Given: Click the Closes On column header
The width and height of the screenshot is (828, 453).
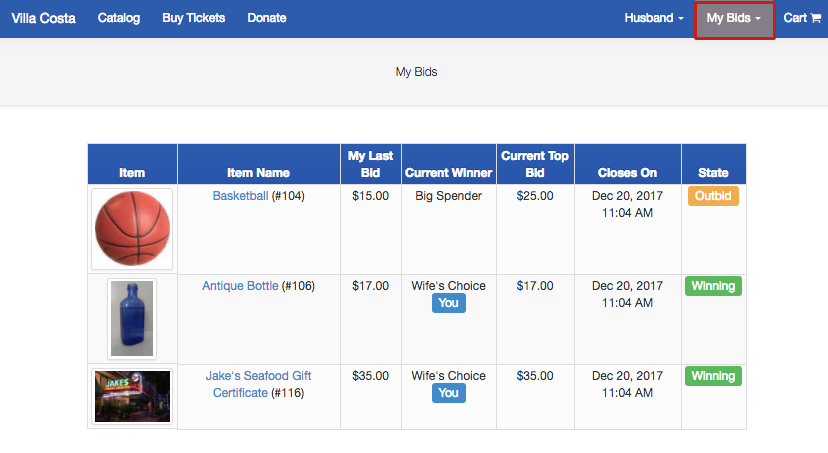Looking at the screenshot, I should (x=628, y=173).
